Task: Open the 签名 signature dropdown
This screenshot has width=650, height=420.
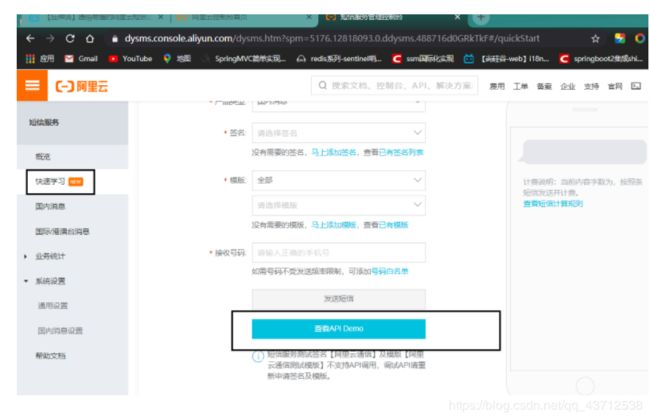Action: [x=339, y=133]
